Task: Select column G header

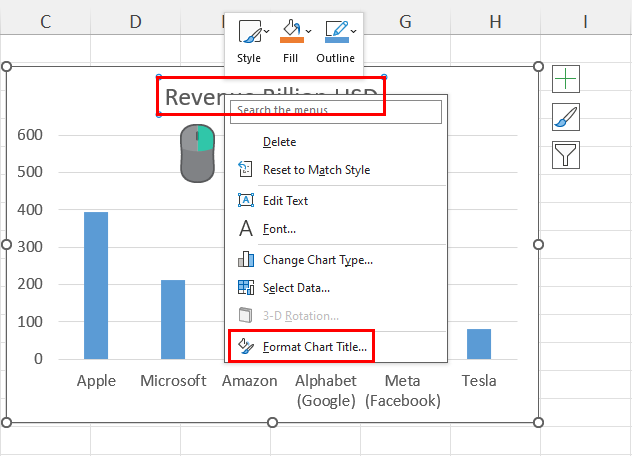Action: (405, 21)
